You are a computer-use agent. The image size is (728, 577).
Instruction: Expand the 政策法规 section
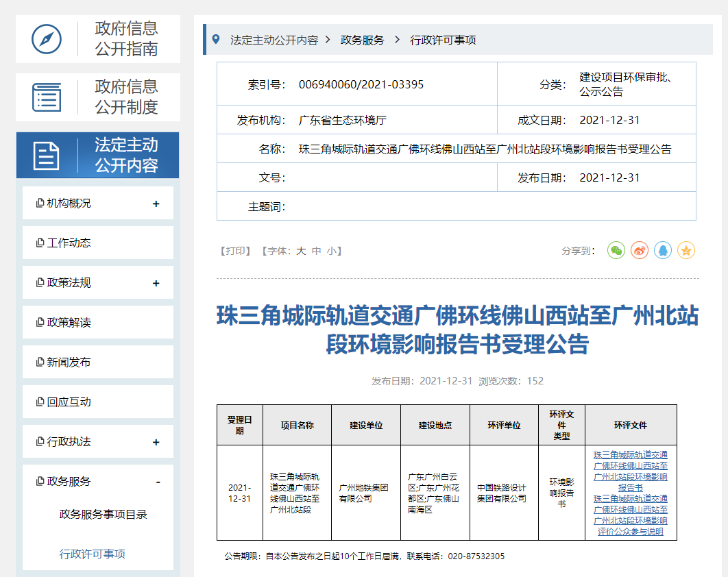pos(156,283)
